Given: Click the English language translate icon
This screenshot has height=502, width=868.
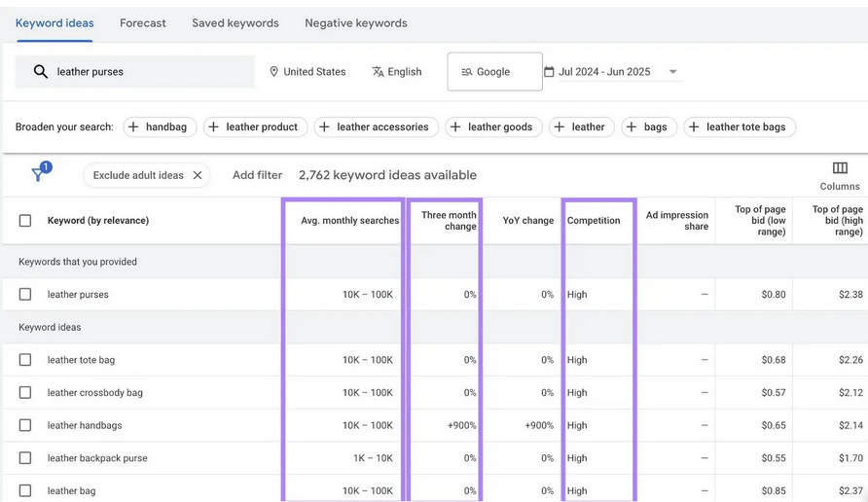Looking at the screenshot, I should click(379, 72).
